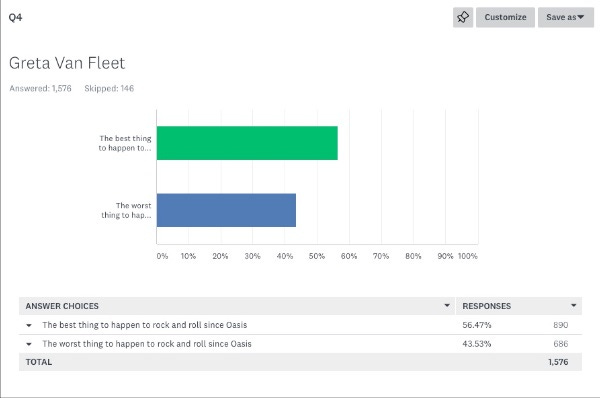This screenshot has width=600, height=398.
Task: Click the 56.47% response value
Action: click(x=476, y=325)
